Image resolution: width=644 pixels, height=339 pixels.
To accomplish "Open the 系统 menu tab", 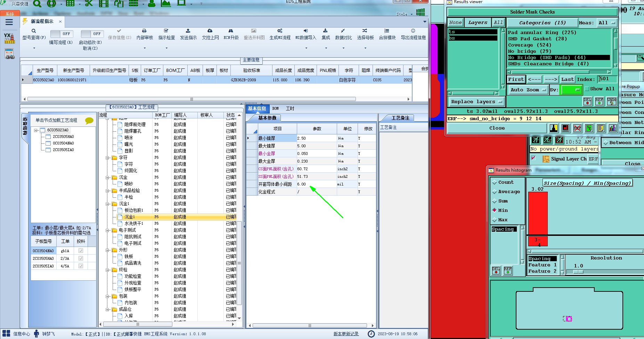I will coord(10,14).
